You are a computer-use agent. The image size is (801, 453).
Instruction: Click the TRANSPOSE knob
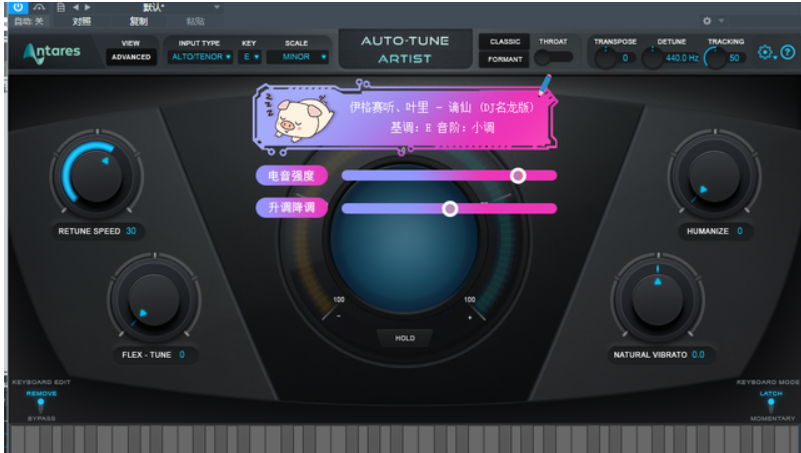click(x=606, y=58)
